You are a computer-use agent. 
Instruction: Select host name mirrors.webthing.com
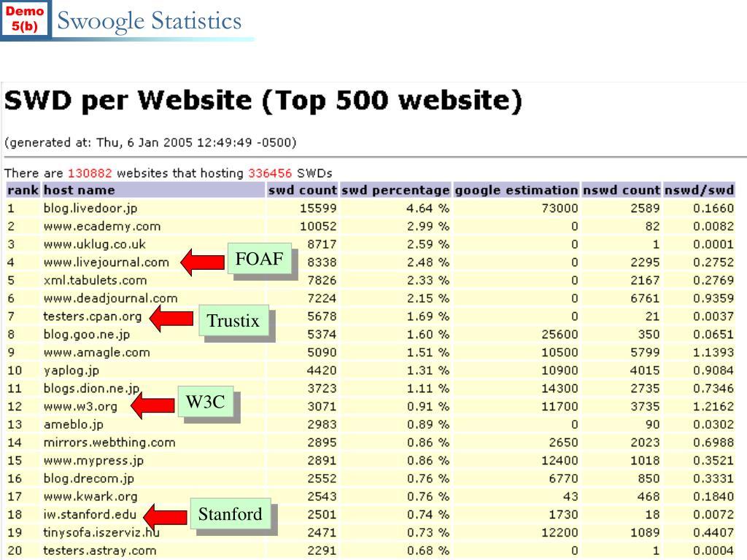(109, 443)
